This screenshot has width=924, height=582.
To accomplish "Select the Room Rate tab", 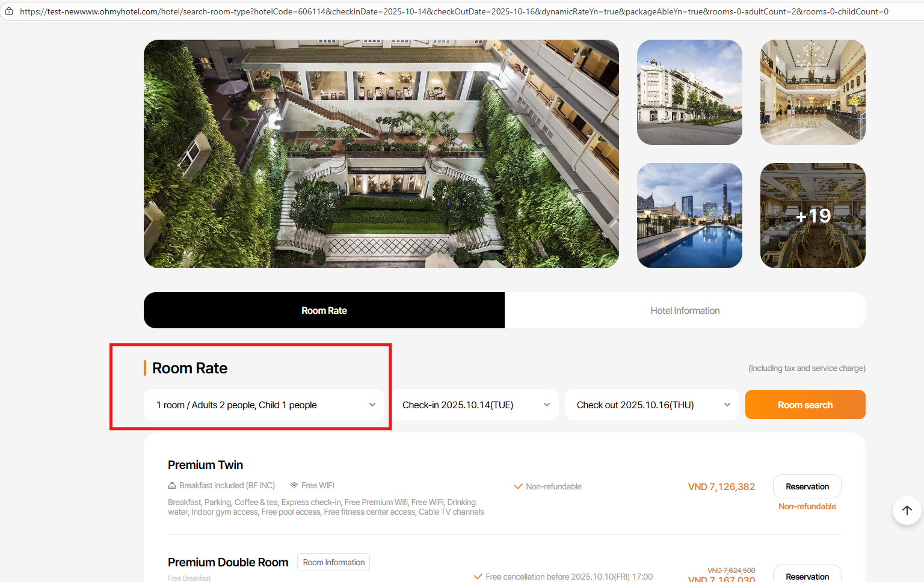I will pos(324,310).
